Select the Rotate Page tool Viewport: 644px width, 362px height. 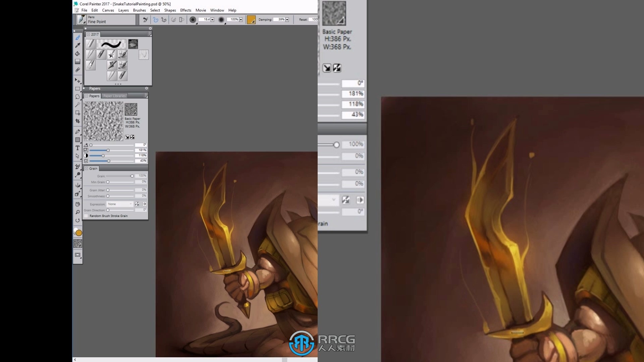pyautogui.click(x=78, y=220)
